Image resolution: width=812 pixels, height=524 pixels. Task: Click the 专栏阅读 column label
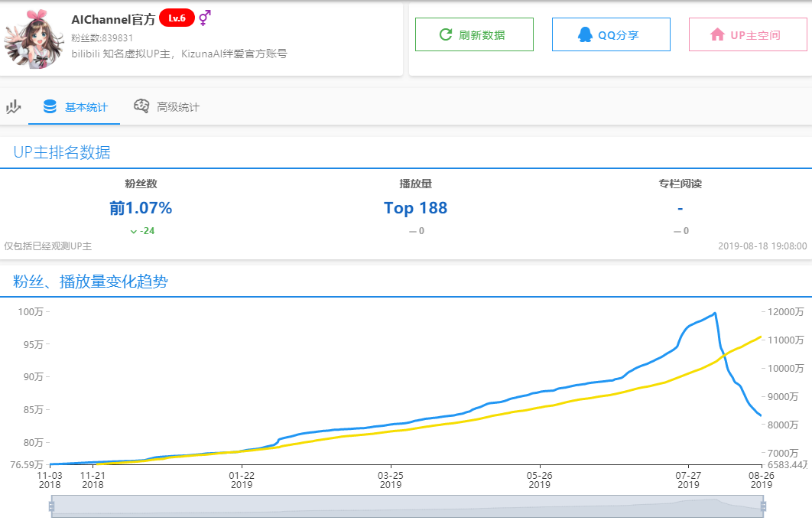[x=680, y=184]
